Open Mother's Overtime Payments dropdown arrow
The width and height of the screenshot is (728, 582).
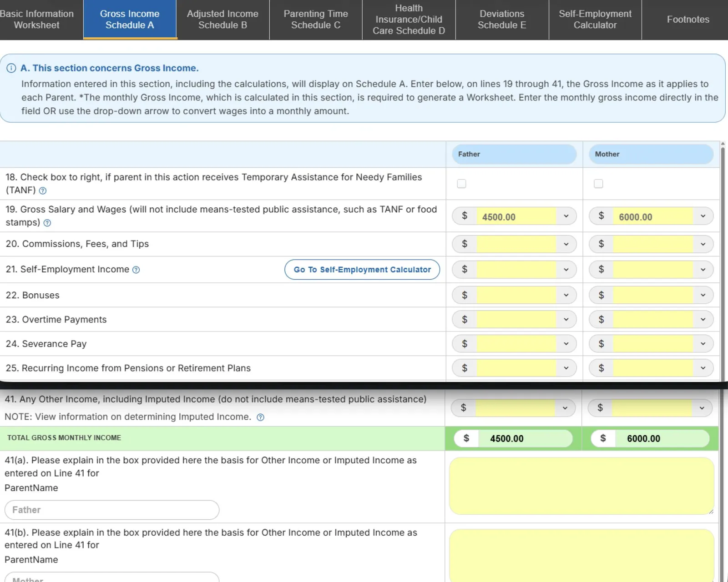(x=703, y=320)
